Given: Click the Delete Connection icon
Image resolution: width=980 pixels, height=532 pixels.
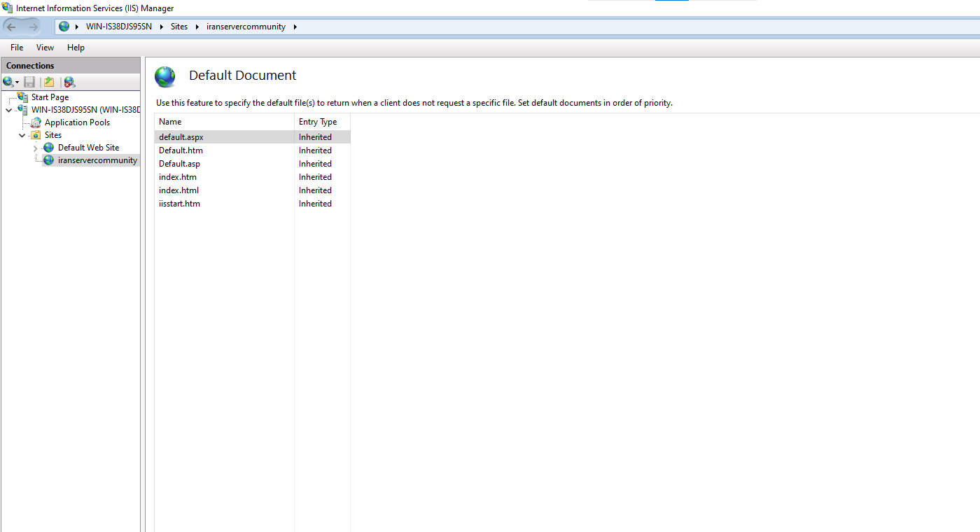Looking at the screenshot, I should (x=69, y=82).
